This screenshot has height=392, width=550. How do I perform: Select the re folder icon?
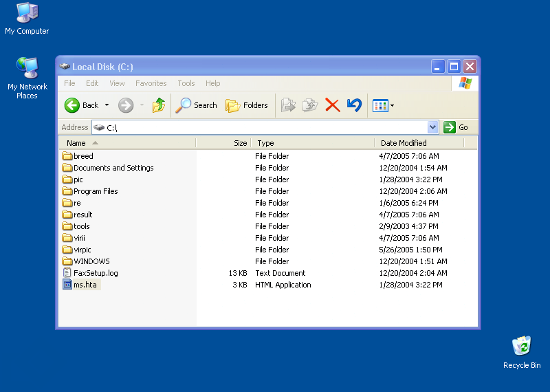point(67,202)
